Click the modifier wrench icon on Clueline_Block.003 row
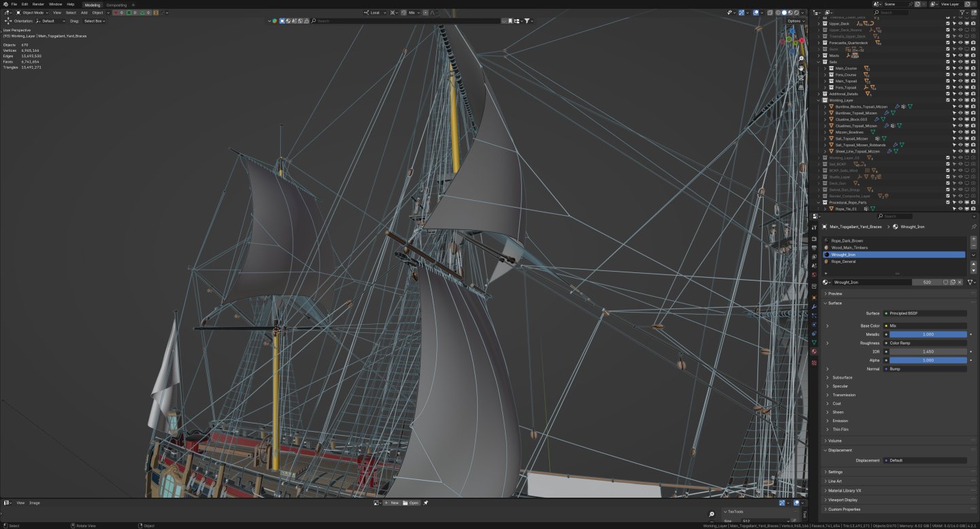The height and width of the screenshot is (529, 980). pyautogui.click(x=878, y=119)
